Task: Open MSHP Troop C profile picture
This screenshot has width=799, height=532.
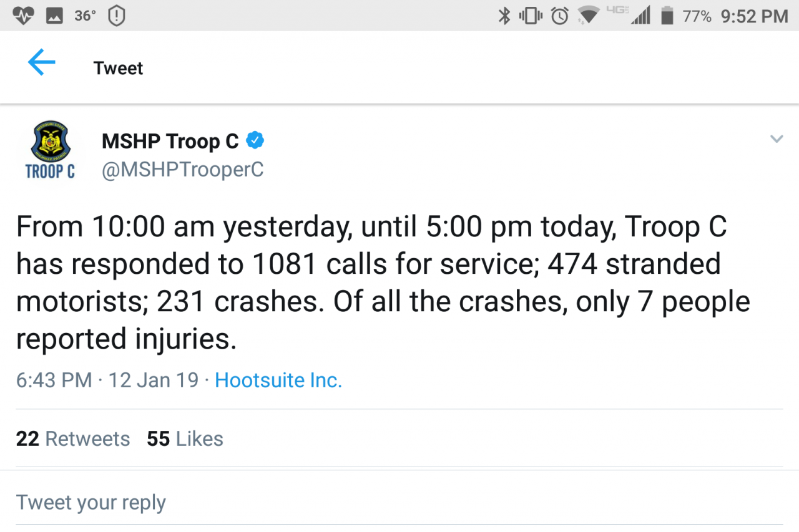Action: (50, 151)
